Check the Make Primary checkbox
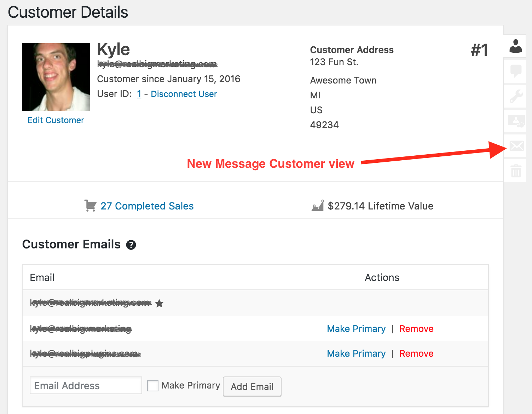 click(153, 385)
